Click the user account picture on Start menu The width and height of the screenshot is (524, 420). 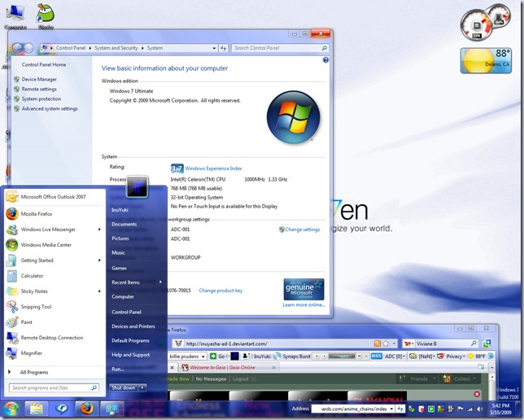point(138,186)
